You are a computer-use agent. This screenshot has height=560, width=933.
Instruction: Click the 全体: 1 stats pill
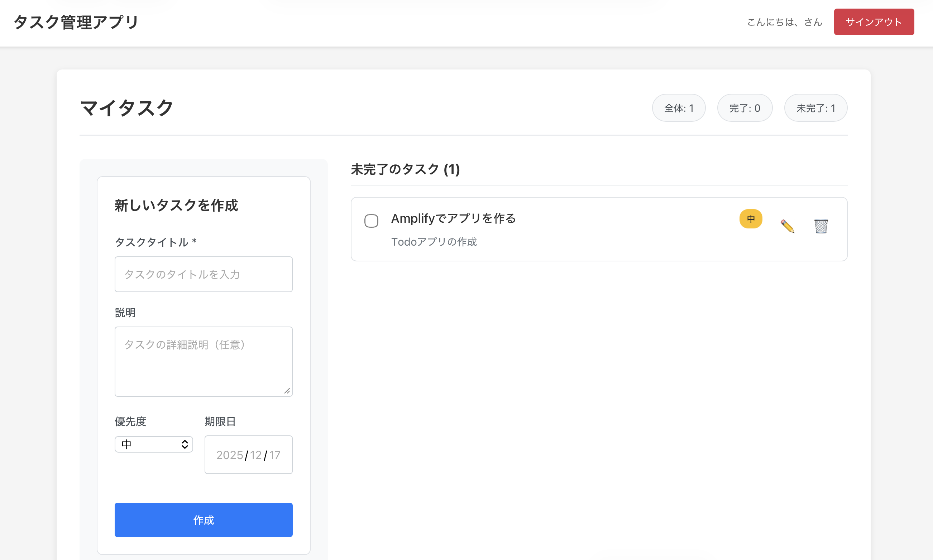tap(679, 108)
